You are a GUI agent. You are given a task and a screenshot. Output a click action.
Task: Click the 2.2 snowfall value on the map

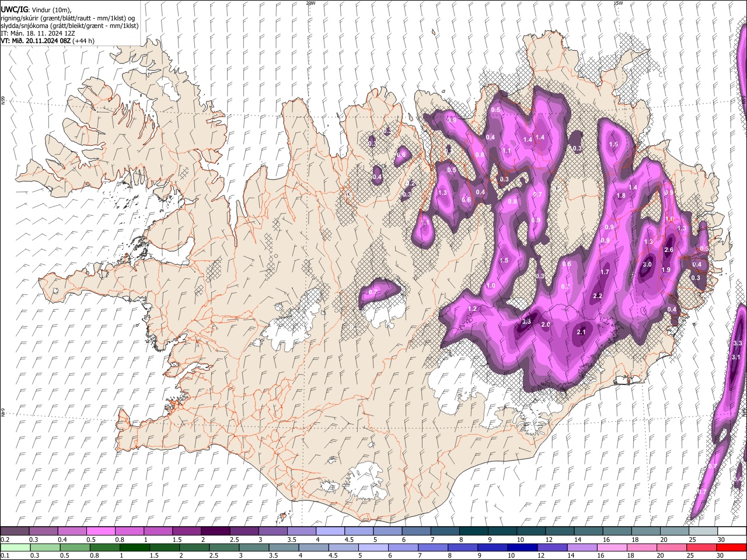pos(598,296)
